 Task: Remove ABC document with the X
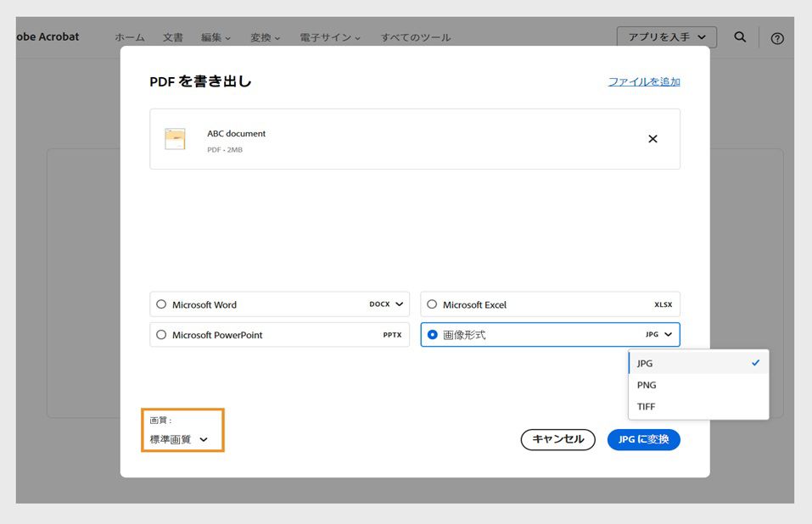(652, 138)
